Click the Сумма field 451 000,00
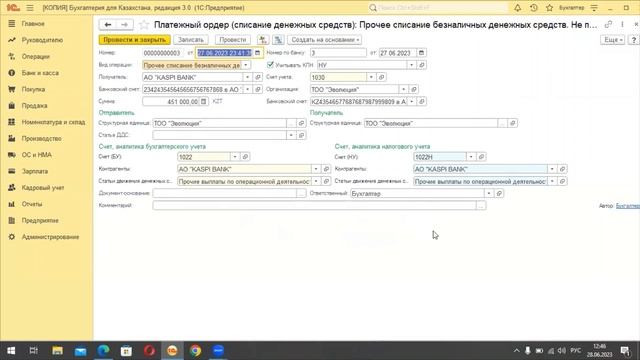Viewport: 640px width, 360px height. pyautogui.click(x=171, y=101)
